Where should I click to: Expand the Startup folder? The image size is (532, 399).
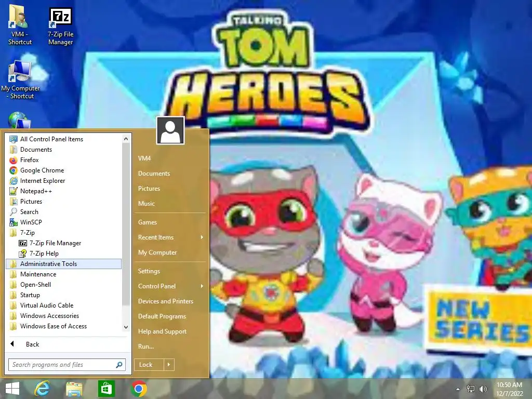64,295
